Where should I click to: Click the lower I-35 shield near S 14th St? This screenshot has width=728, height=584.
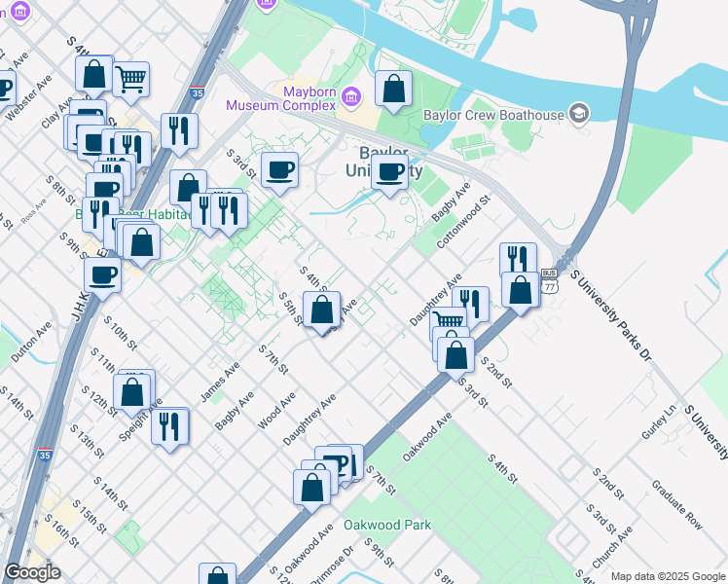point(45,454)
